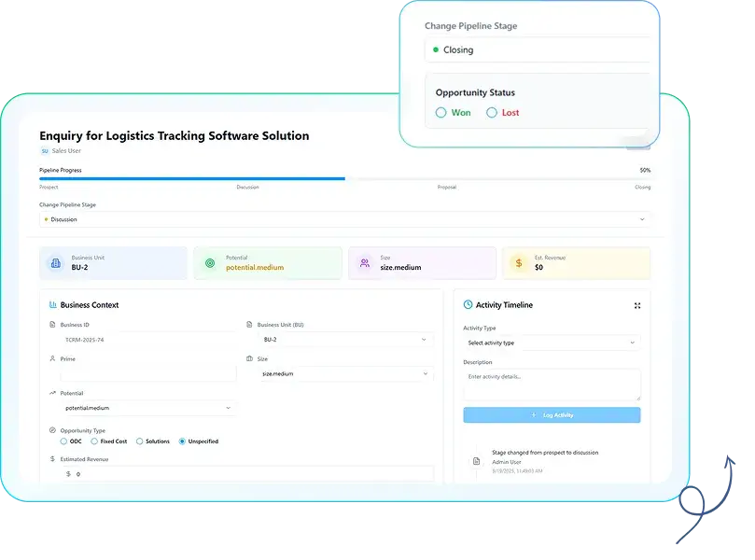The height and width of the screenshot is (560, 755).
Task: Open the Potential dropdown in Business Context
Action: [x=147, y=408]
